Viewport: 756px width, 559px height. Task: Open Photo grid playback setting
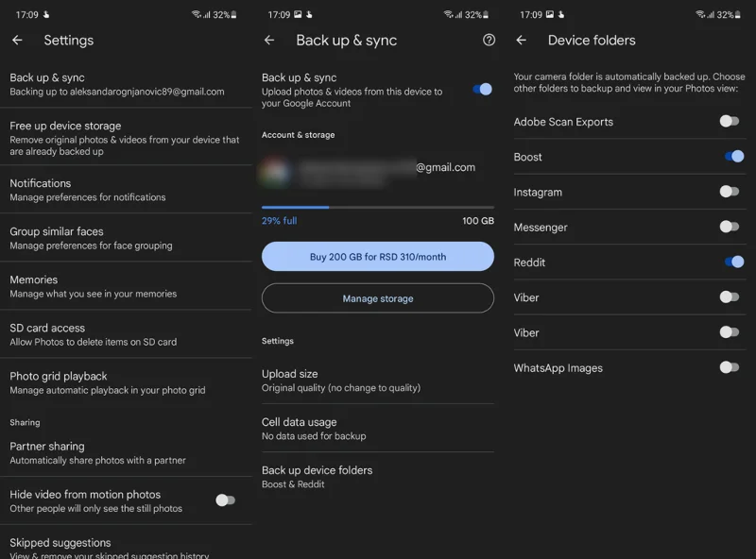(x=126, y=382)
